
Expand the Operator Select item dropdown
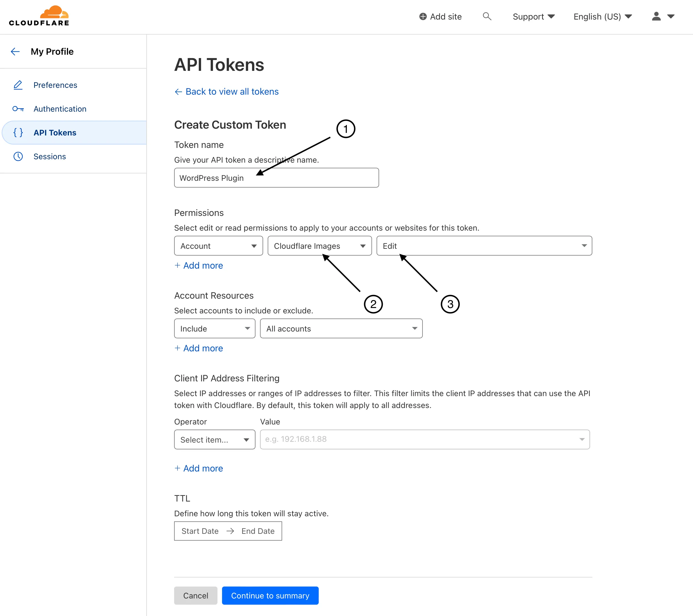pos(214,439)
